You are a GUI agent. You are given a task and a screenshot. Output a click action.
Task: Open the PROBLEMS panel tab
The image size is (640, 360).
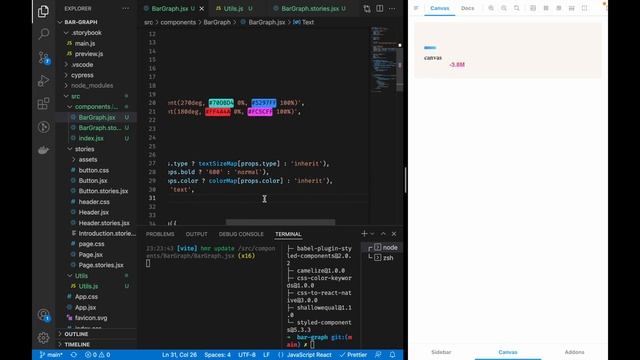tap(160, 234)
